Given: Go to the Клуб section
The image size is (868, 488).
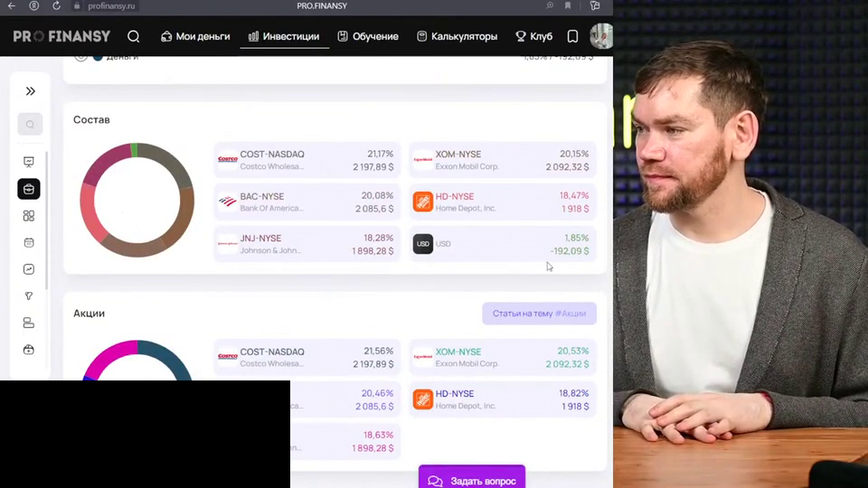Looking at the screenshot, I should click(x=534, y=36).
